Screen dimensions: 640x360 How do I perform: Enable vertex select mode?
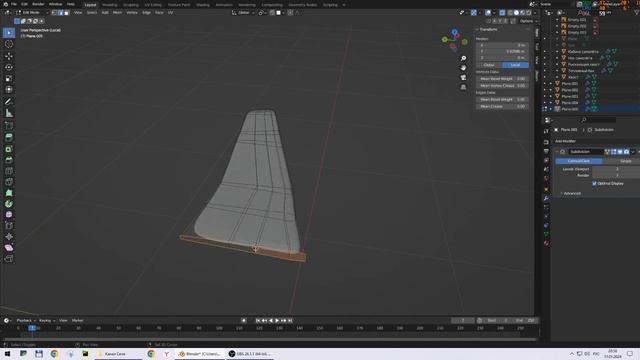[54, 13]
